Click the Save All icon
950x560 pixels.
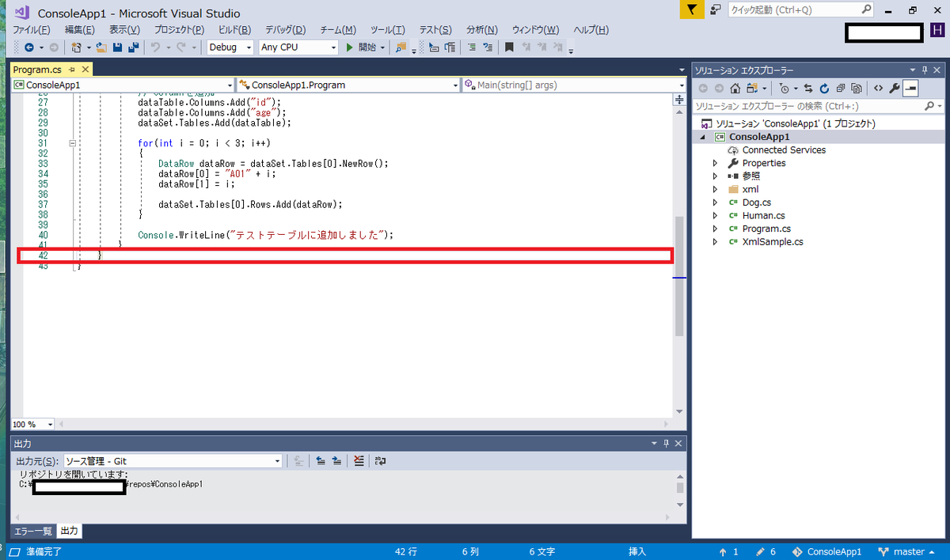(x=133, y=47)
